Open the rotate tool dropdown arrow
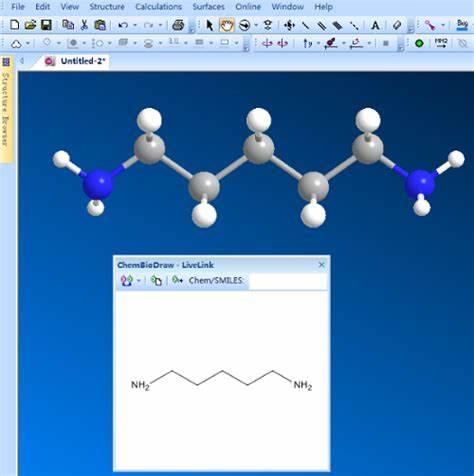The height and width of the screenshot is (476, 474). (x=256, y=25)
